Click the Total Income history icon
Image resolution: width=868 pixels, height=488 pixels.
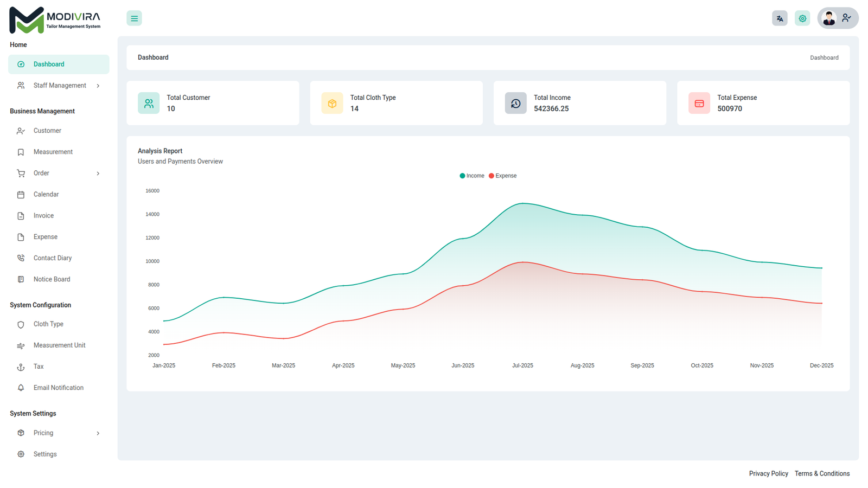pyautogui.click(x=515, y=103)
